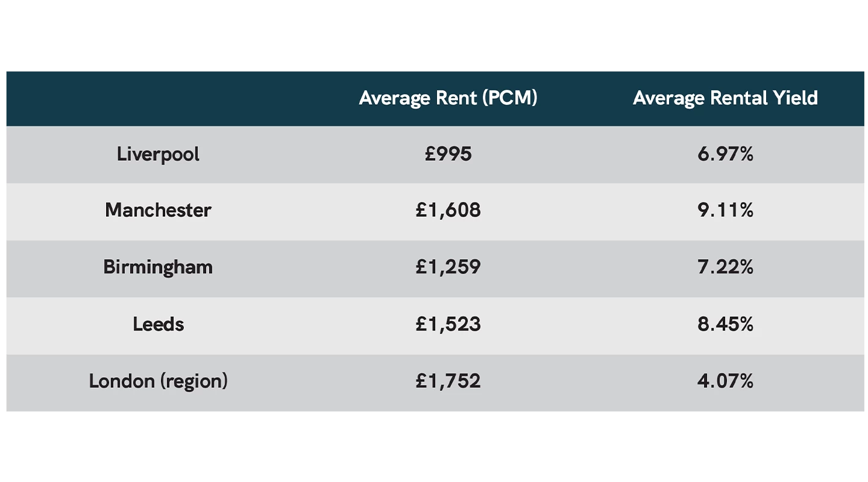
Task: Click the empty top-left header cell
Action: 158,98
